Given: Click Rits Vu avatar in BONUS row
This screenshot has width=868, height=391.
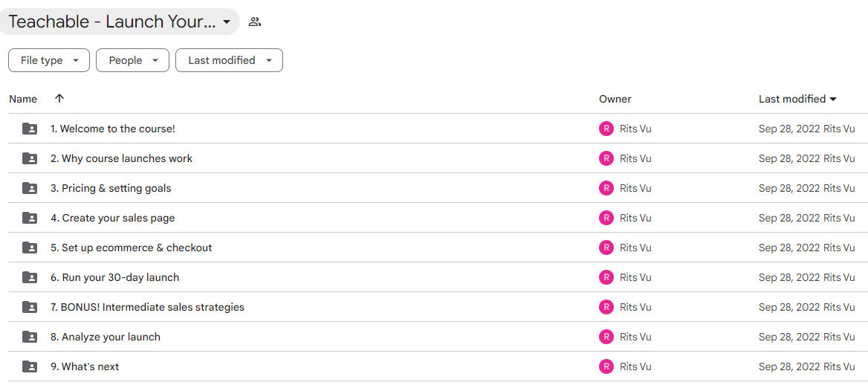Looking at the screenshot, I should pyautogui.click(x=606, y=307).
